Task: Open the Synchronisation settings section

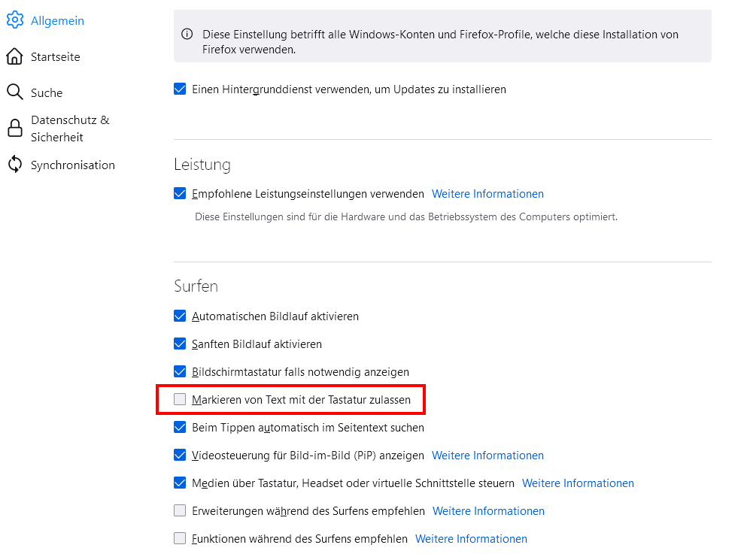Action: click(x=72, y=165)
